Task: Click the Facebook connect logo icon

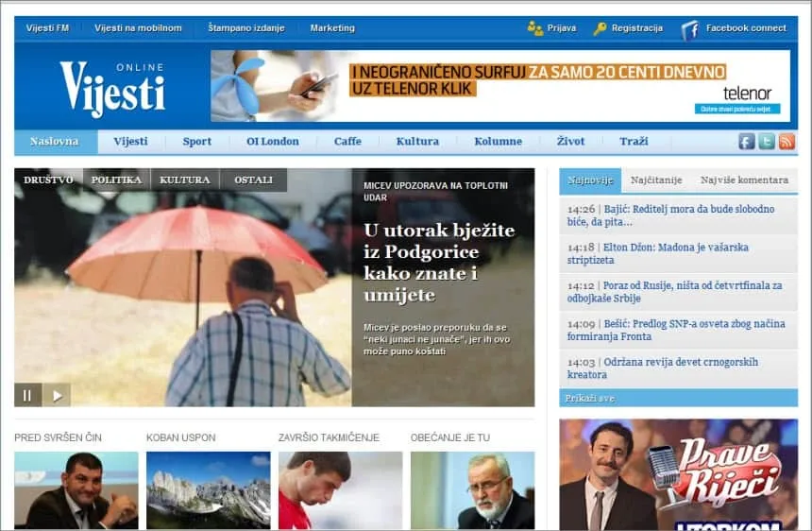Action: coord(690,29)
